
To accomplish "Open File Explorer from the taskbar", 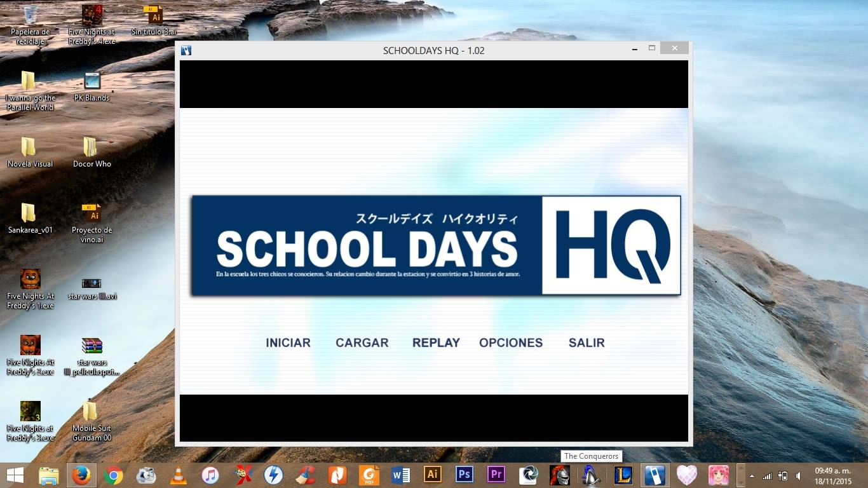I will click(x=49, y=475).
